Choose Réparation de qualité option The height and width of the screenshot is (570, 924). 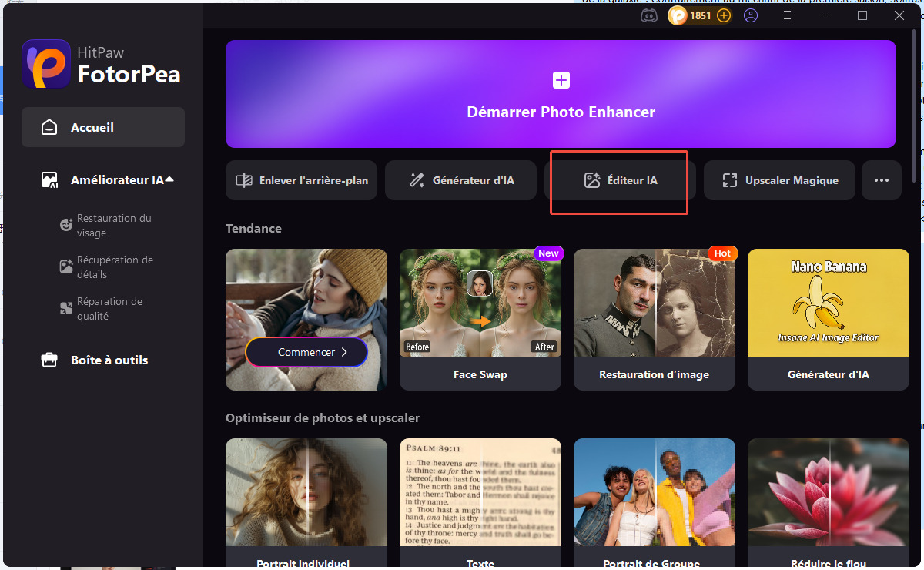[x=108, y=309]
